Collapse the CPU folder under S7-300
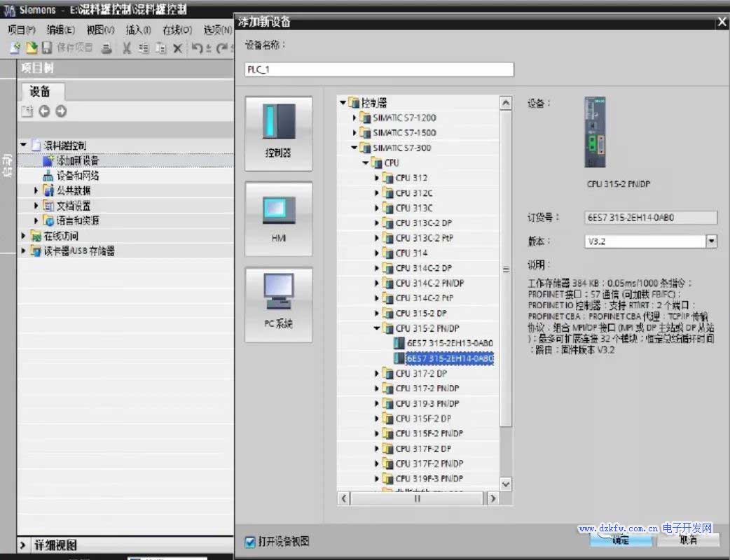Screen dimensions: 730x560 [x=366, y=163]
